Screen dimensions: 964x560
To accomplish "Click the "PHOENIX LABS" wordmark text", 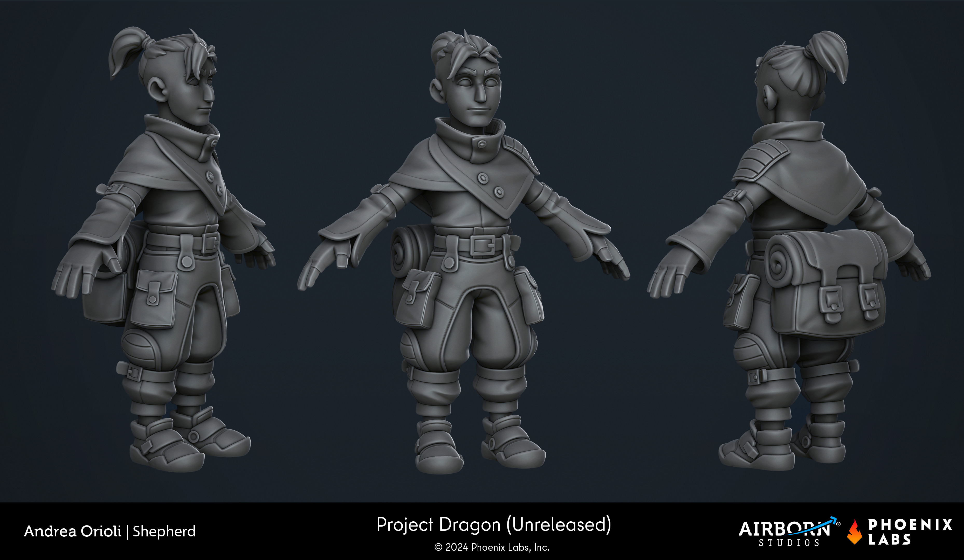I will (x=910, y=532).
